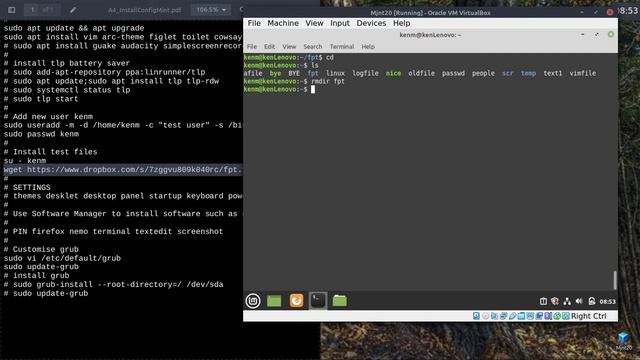Click the network tray icon in Mint panel
This screenshot has width=640, height=360.
567,301
